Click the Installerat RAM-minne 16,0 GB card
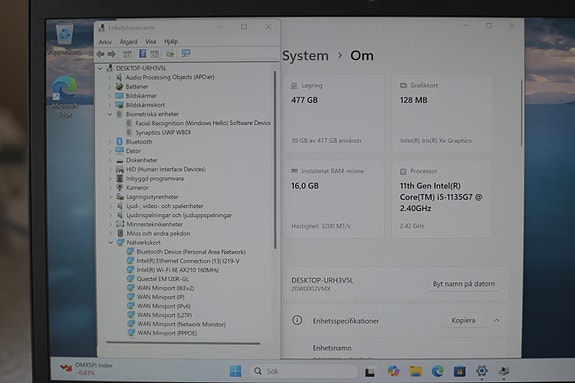Screen dimensions: 575x383 click(334, 199)
